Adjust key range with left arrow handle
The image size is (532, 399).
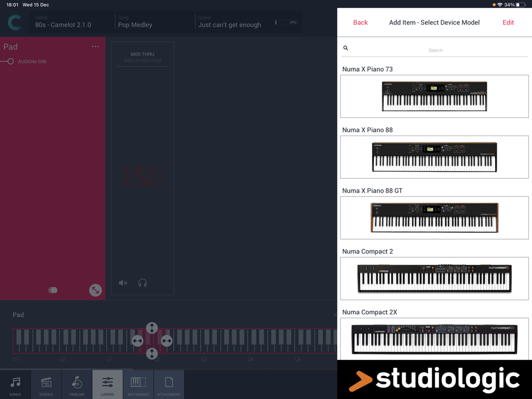pos(138,341)
